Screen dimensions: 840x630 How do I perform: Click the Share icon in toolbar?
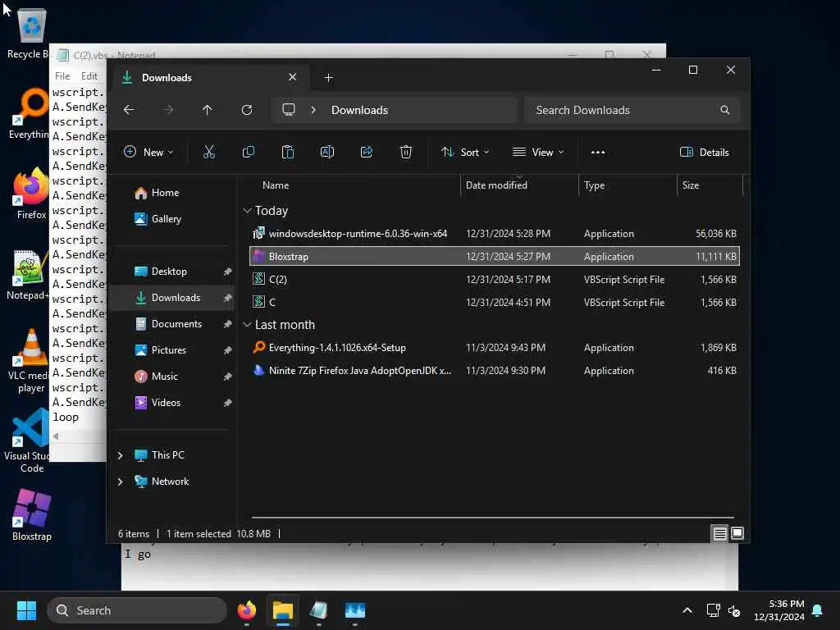coord(367,152)
